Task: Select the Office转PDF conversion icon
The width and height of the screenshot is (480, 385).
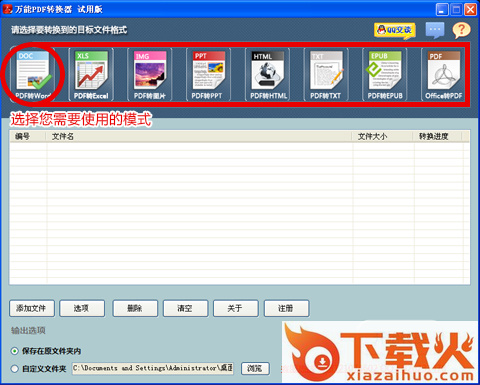Action: coord(443,74)
